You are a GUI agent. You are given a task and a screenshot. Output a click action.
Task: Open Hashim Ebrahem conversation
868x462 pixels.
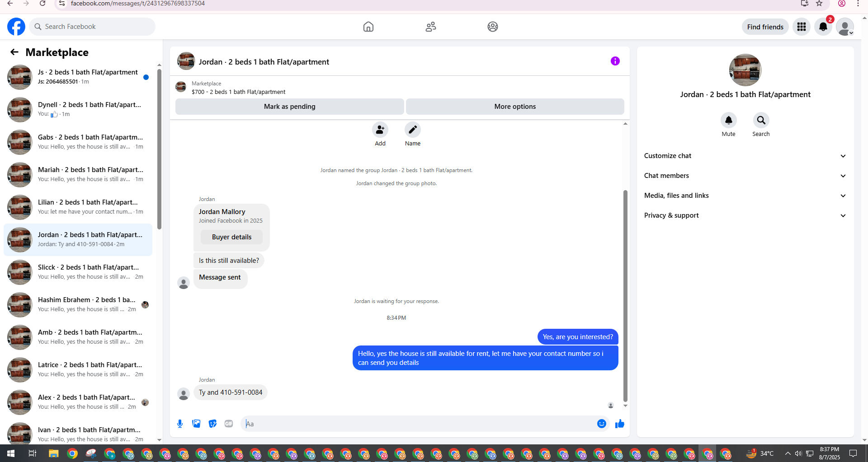pos(78,305)
